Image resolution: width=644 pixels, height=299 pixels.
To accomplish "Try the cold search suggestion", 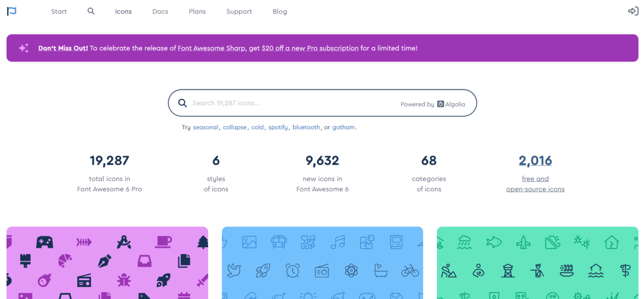I will [258, 128].
